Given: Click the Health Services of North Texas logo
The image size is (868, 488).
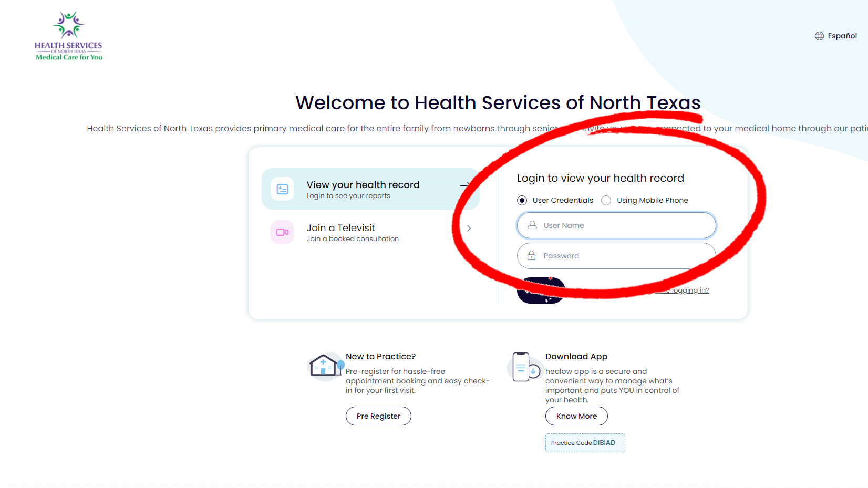Looking at the screenshot, I should tap(68, 35).
